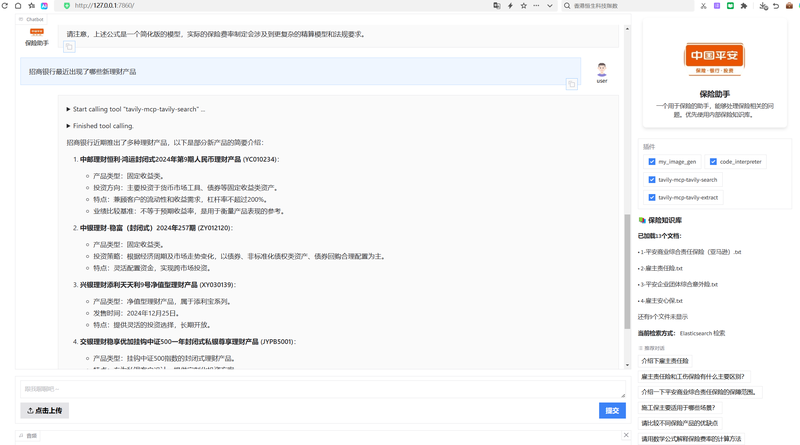This screenshot has height=445, width=800.
Task: Click the user avatar icon
Action: 602,70
